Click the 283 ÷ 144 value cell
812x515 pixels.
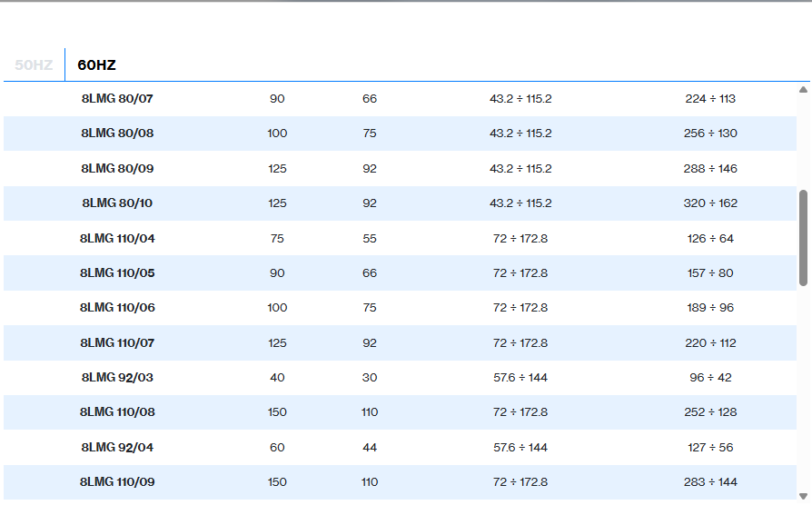pos(710,482)
